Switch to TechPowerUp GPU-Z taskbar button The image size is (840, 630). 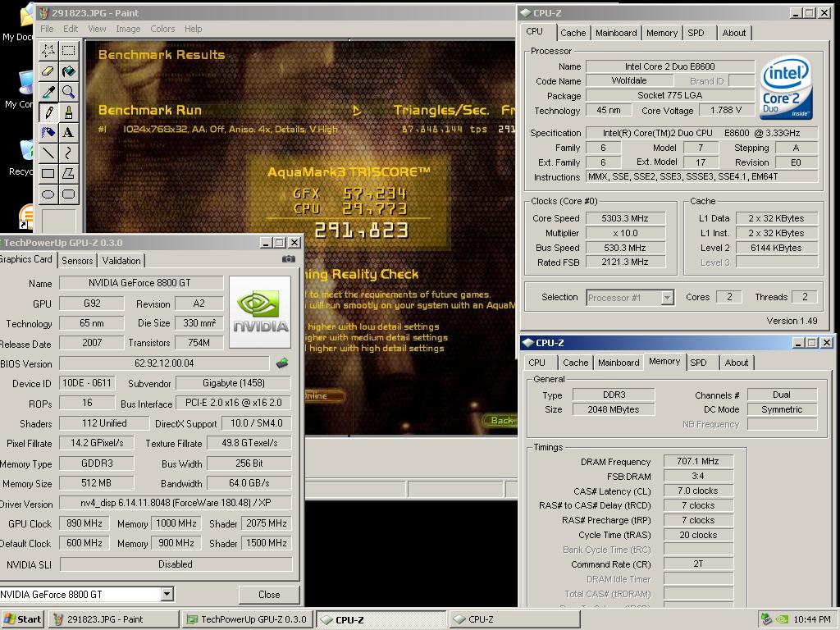tap(247, 619)
